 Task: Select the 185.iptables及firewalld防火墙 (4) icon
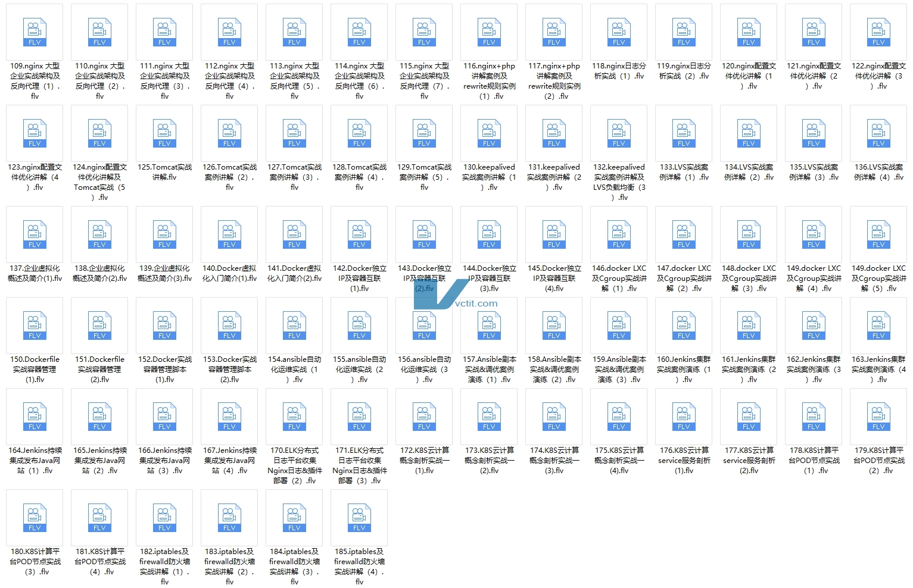359,518
